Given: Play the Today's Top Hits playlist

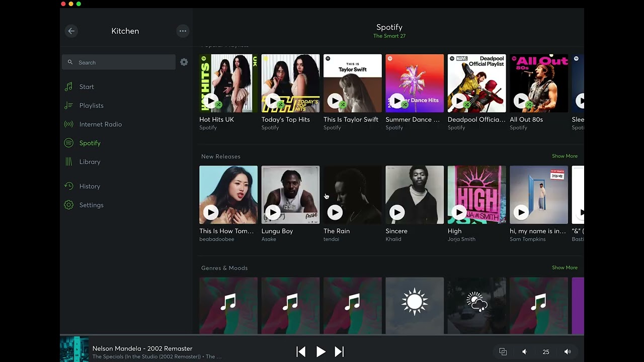Looking at the screenshot, I should (273, 101).
